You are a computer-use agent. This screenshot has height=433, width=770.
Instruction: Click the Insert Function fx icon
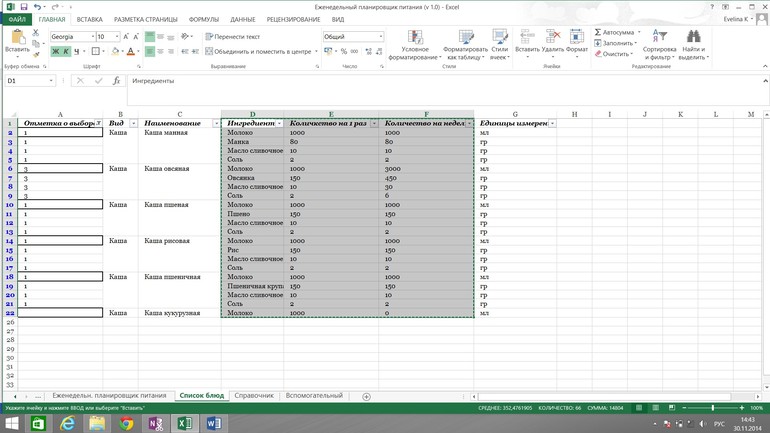point(116,81)
